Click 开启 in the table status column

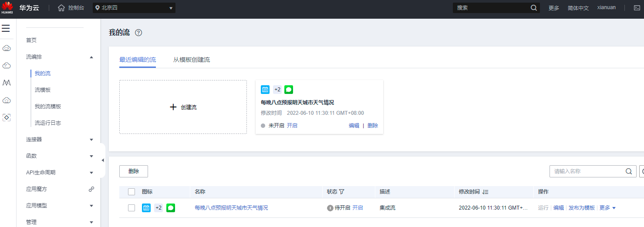tap(357, 208)
